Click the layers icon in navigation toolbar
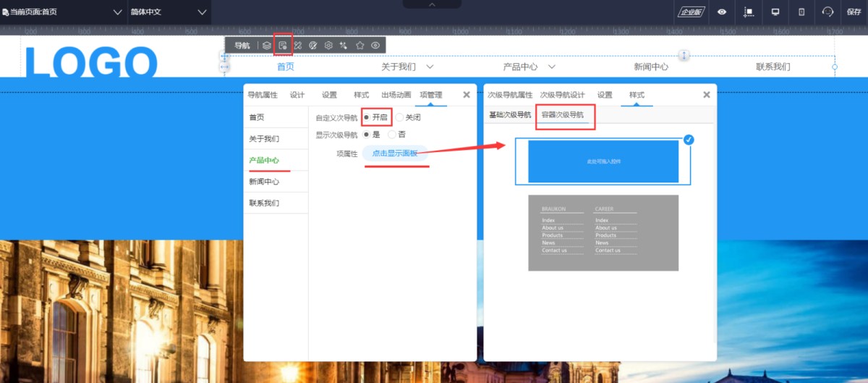This screenshot has height=383, width=868. coord(267,46)
